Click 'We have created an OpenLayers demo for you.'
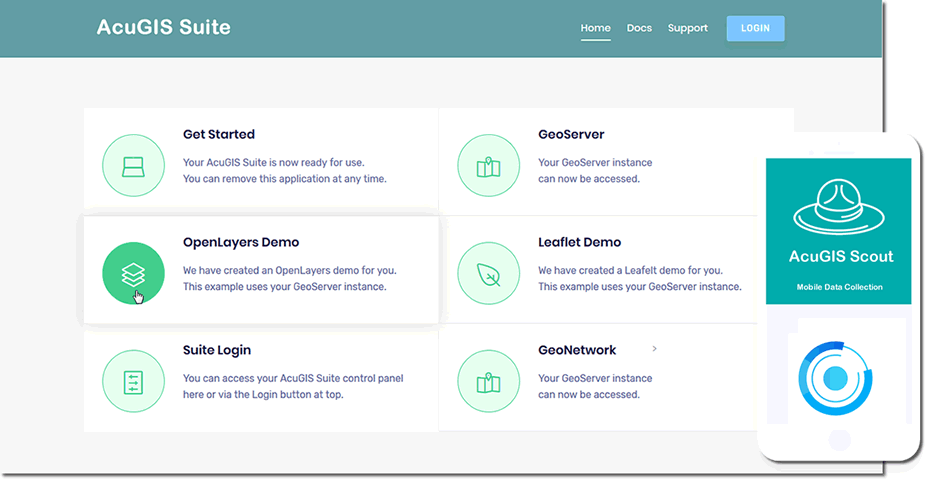 click(x=290, y=270)
